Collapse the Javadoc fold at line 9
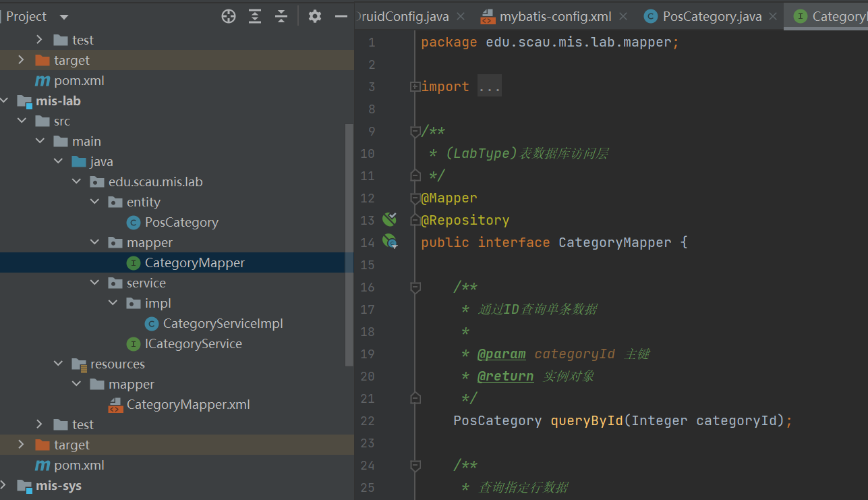This screenshot has height=500, width=868. pos(415,131)
